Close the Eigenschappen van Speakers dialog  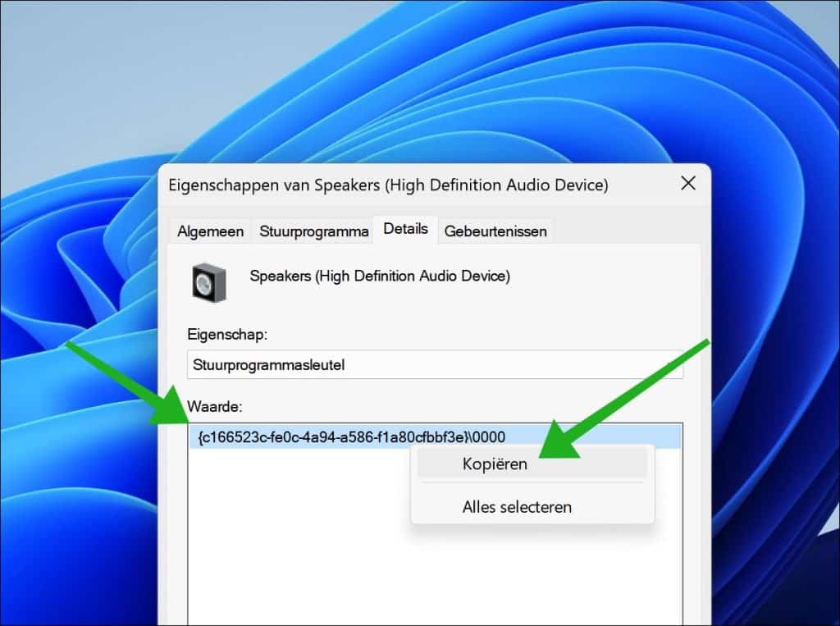point(688,183)
